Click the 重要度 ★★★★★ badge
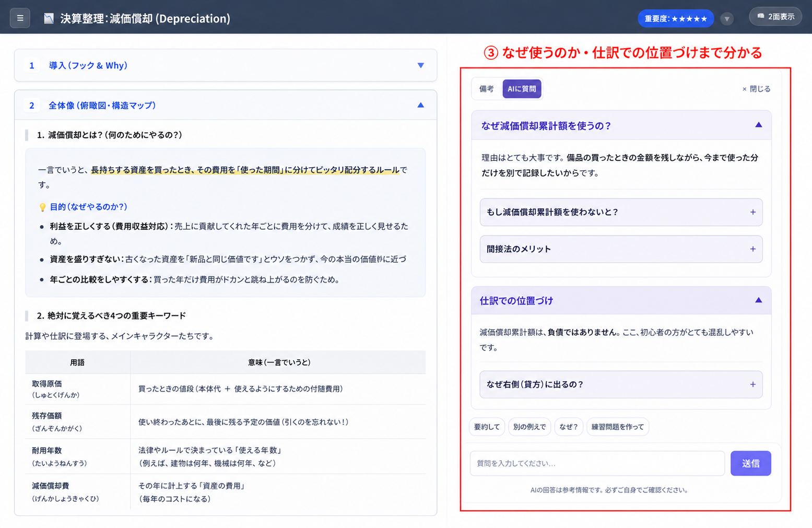Image resolution: width=812 pixels, height=528 pixels. tap(675, 19)
